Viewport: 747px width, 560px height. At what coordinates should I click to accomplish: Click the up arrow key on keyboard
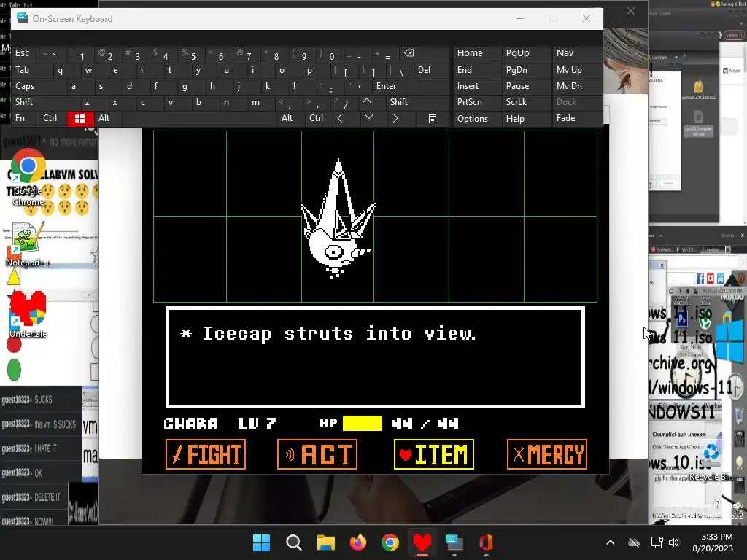point(367,101)
